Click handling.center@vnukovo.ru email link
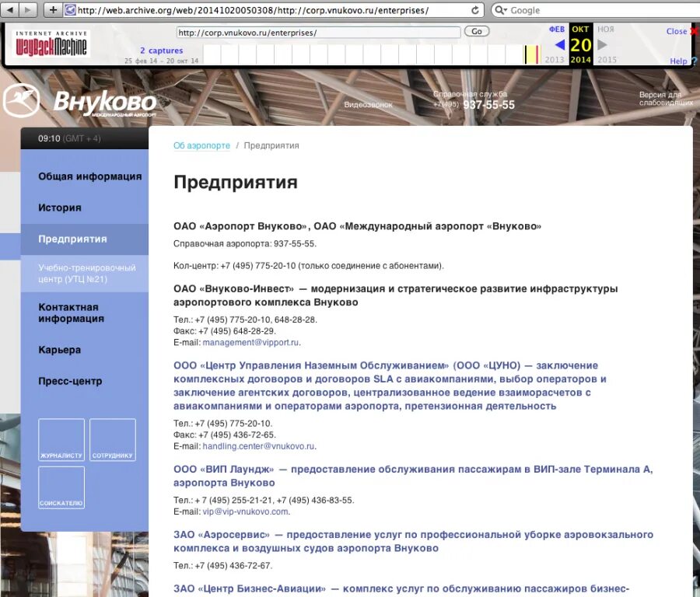Viewport: 700px width, 597px height. pyautogui.click(x=258, y=446)
